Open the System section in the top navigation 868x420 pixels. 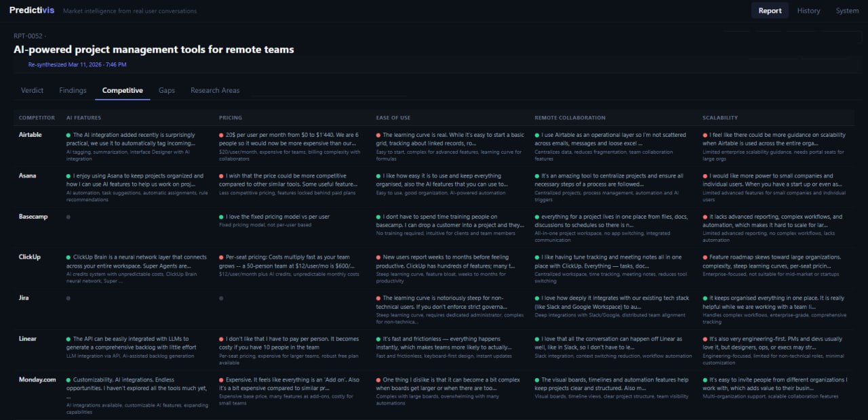(846, 10)
